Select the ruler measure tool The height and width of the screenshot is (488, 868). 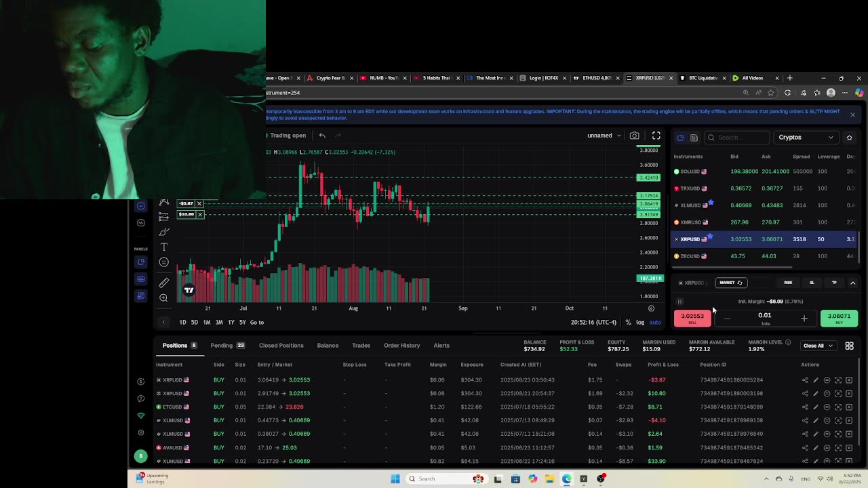pyautogui.click(x=163, y=283)
